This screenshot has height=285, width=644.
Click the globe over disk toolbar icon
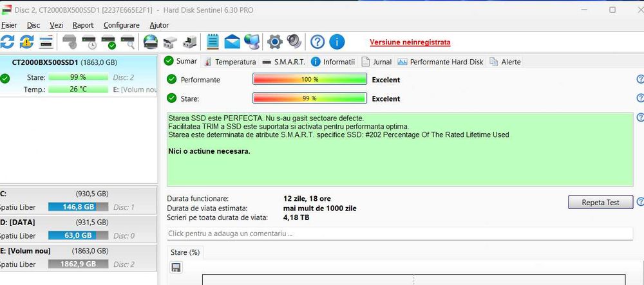(151, 41)
